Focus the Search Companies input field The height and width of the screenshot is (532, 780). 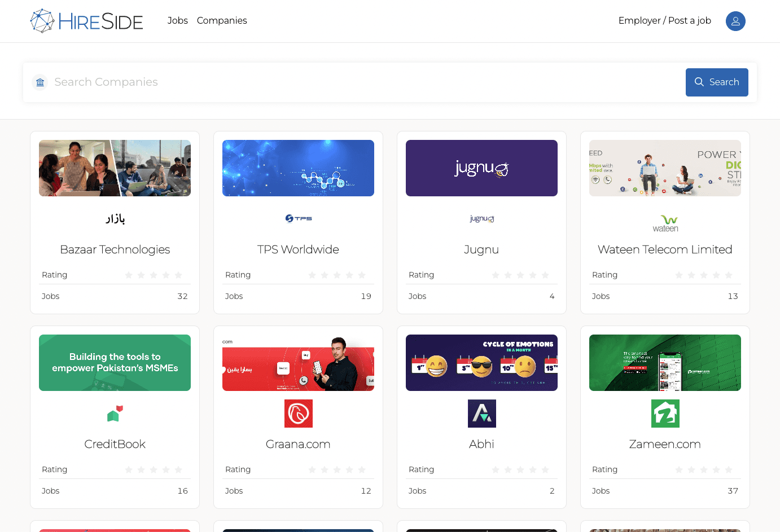(x=367, y=82)
